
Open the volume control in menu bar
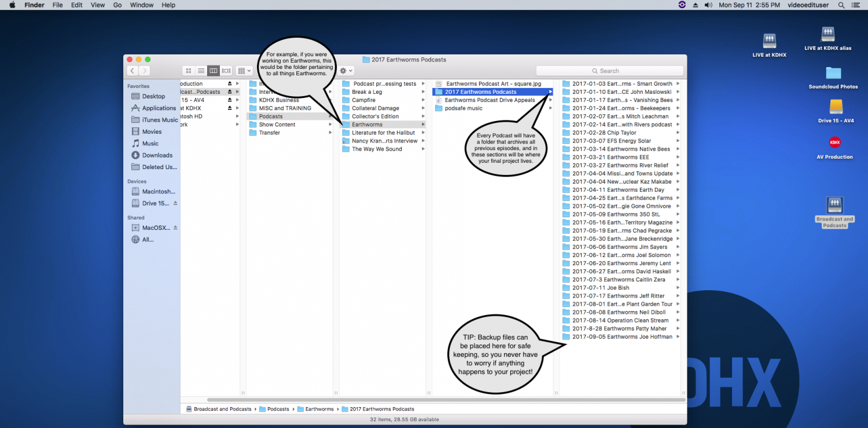pos(708,5)
